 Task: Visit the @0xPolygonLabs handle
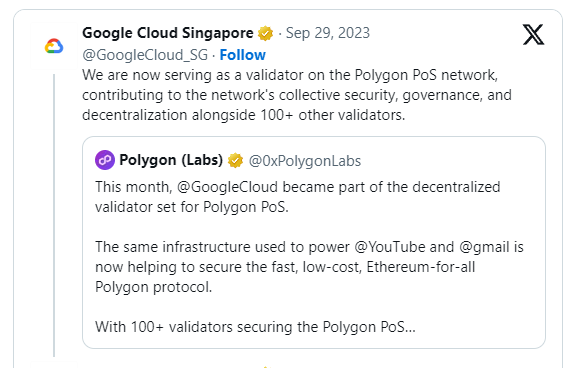tap(305, 161)
